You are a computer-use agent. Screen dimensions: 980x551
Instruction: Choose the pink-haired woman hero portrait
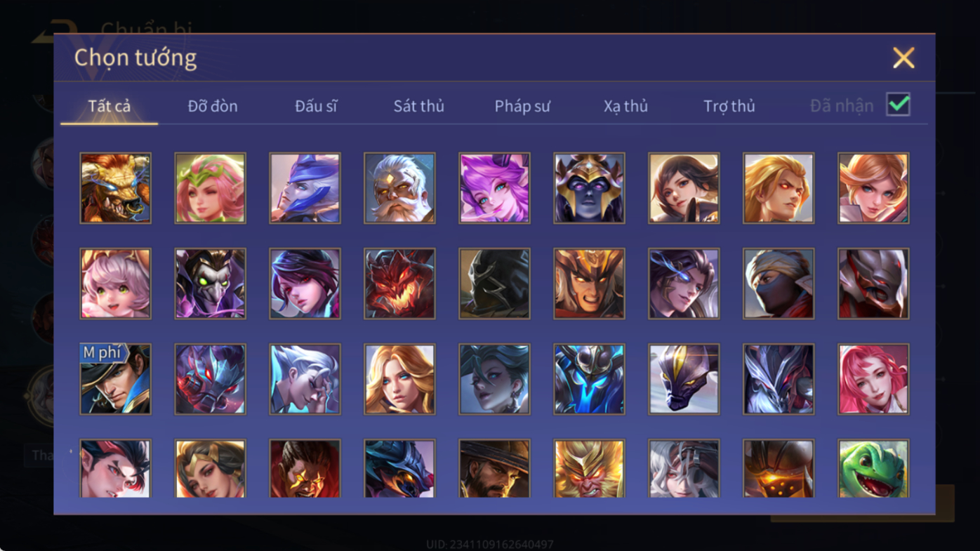873,379
